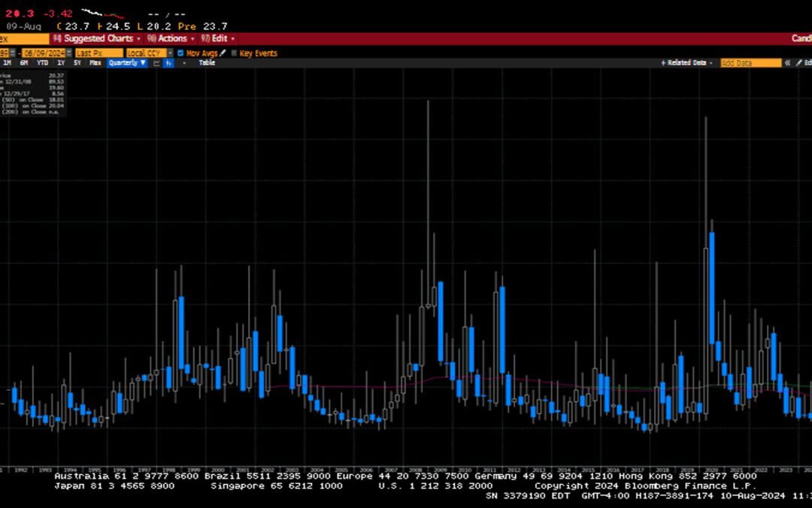Select the 1Y time range
This screenshot has width=812, height=508.
pyautogui.click(x=61, y=62)
